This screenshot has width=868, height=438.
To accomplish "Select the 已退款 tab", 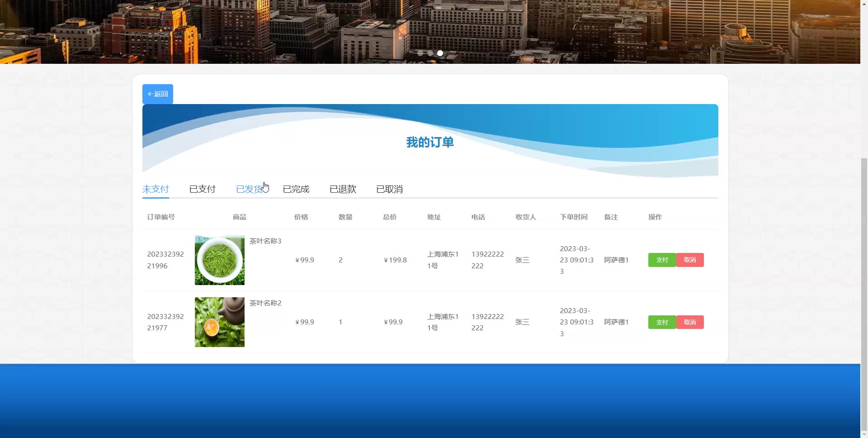I will click(343, 189).
